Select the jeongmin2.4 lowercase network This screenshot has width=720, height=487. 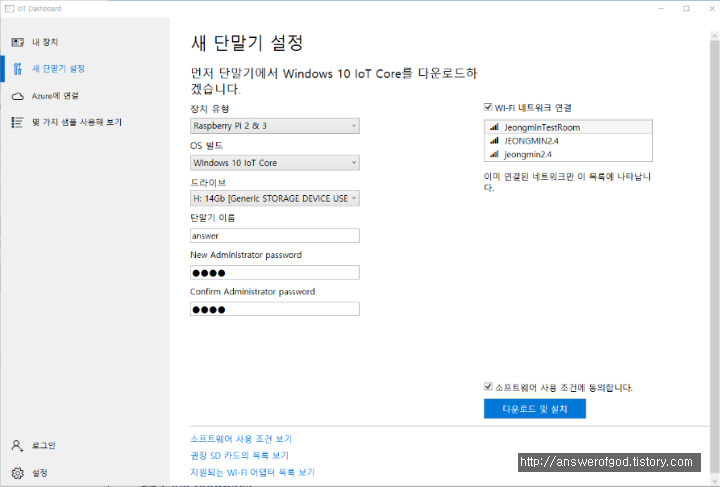pos(568,154)
